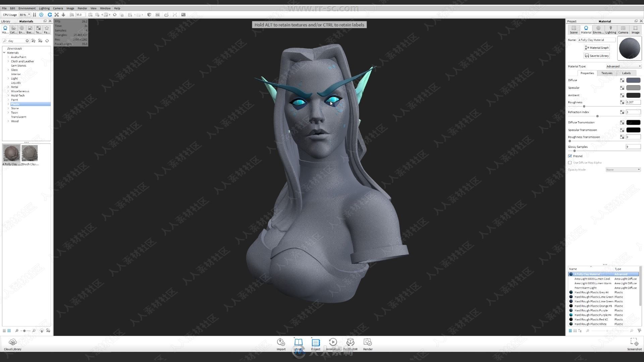Open the Render dialog from bottom bar
Screen dimensions: 644x362
368,344
